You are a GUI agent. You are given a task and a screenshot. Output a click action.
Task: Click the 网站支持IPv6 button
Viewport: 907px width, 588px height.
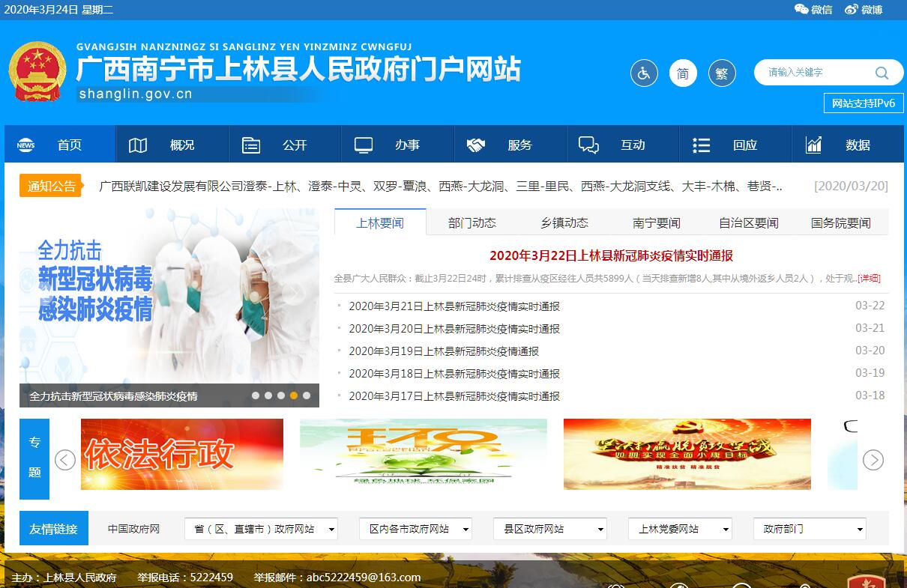(864, 103)
